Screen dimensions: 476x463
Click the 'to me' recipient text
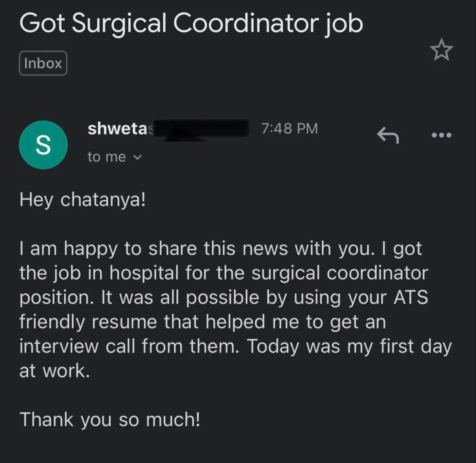click(106, 157)
